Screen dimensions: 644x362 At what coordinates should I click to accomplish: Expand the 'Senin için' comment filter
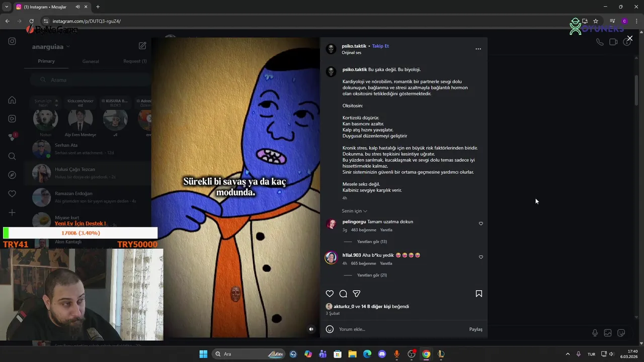(x=354, y=211)
